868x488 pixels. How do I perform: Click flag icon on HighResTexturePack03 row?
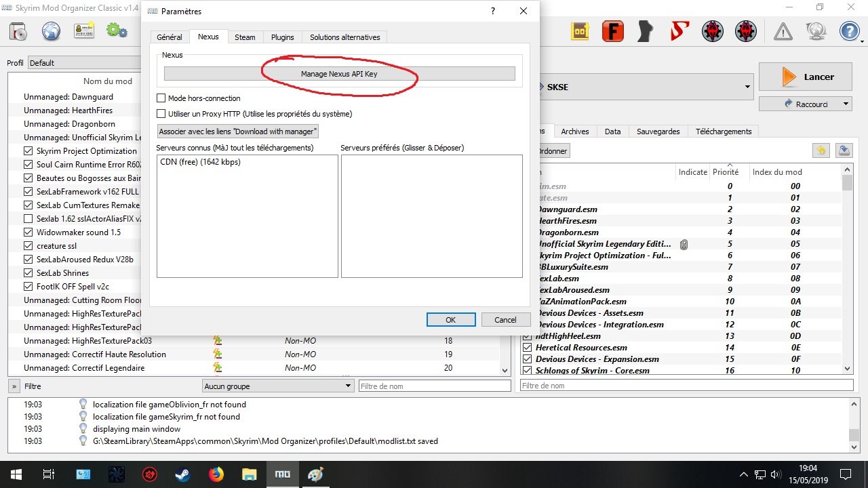[x=218, y=341]
